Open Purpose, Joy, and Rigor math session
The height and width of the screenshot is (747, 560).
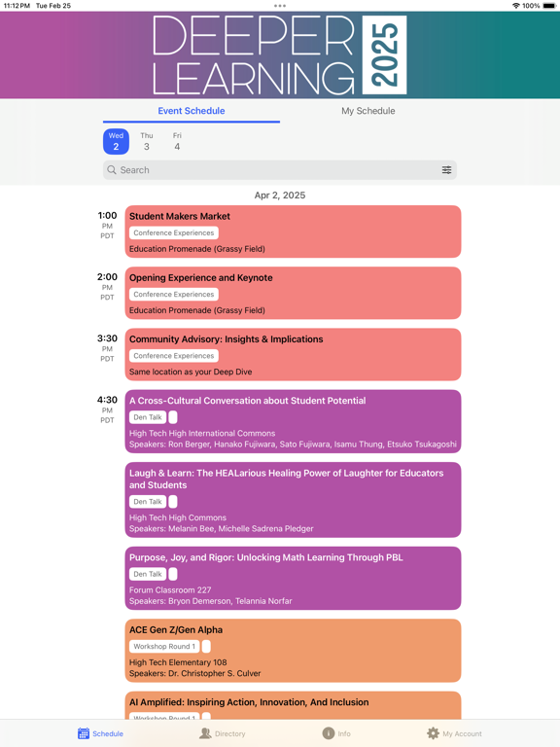click(293, 578)
